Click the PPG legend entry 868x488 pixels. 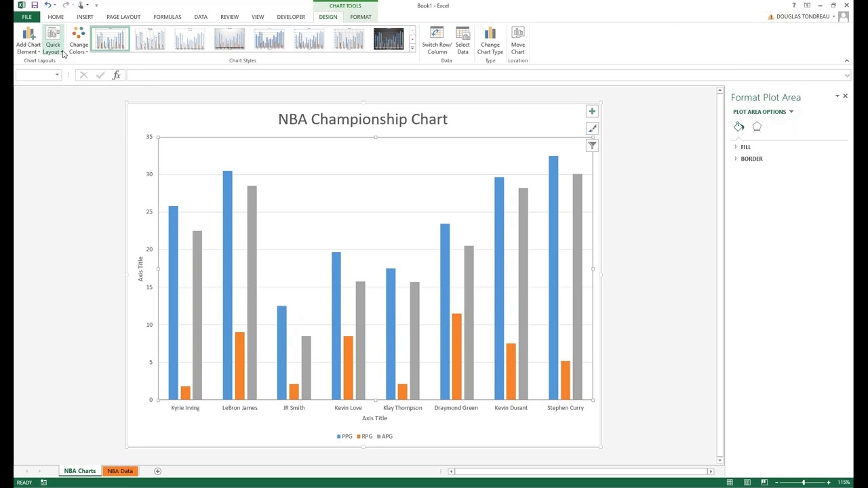tap(344, 436)
